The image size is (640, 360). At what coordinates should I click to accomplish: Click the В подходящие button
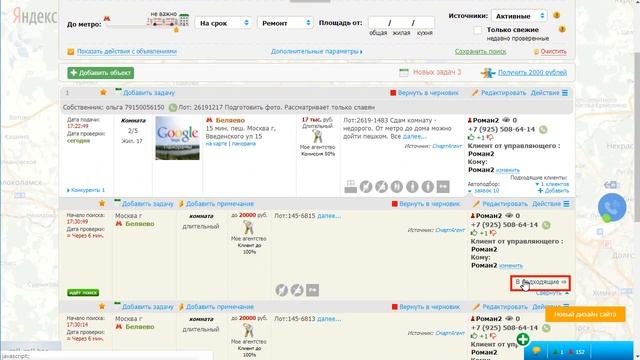(540, 282)
